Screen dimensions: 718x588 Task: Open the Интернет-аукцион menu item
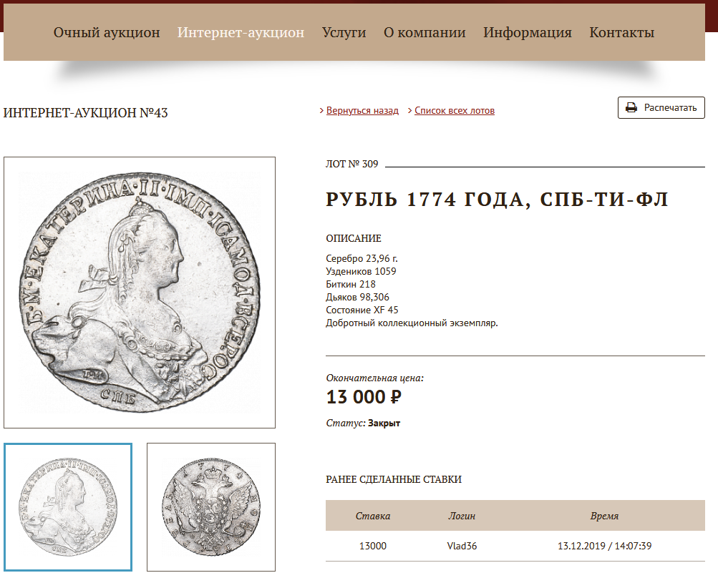tap(241, 32)
